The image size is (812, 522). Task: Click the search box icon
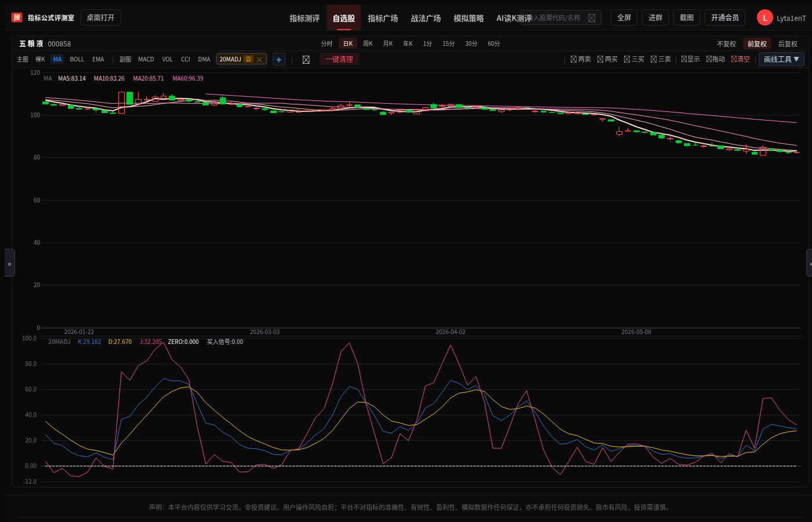[x=592, y=18]
